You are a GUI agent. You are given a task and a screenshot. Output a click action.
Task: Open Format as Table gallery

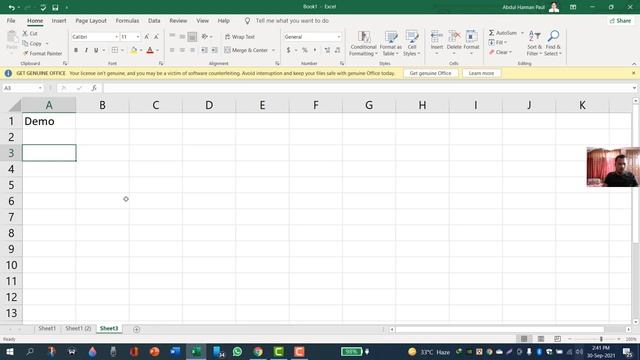point(391,43)
